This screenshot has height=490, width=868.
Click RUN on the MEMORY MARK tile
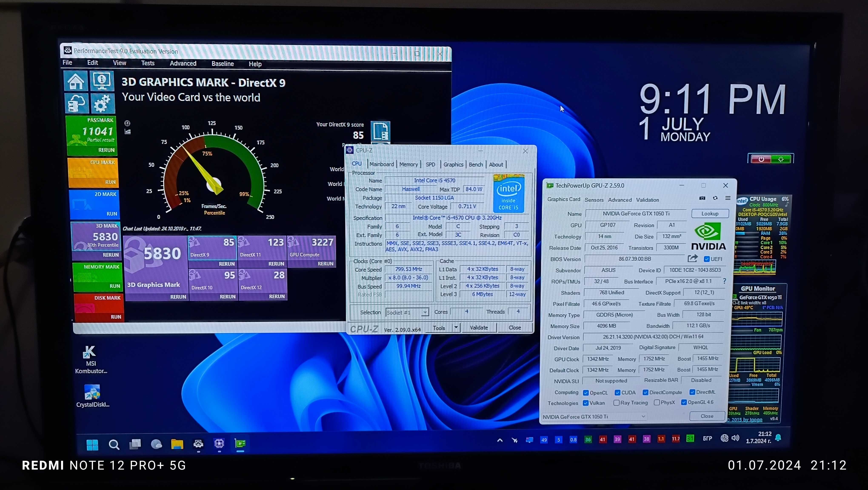click(x=115, y=286)
